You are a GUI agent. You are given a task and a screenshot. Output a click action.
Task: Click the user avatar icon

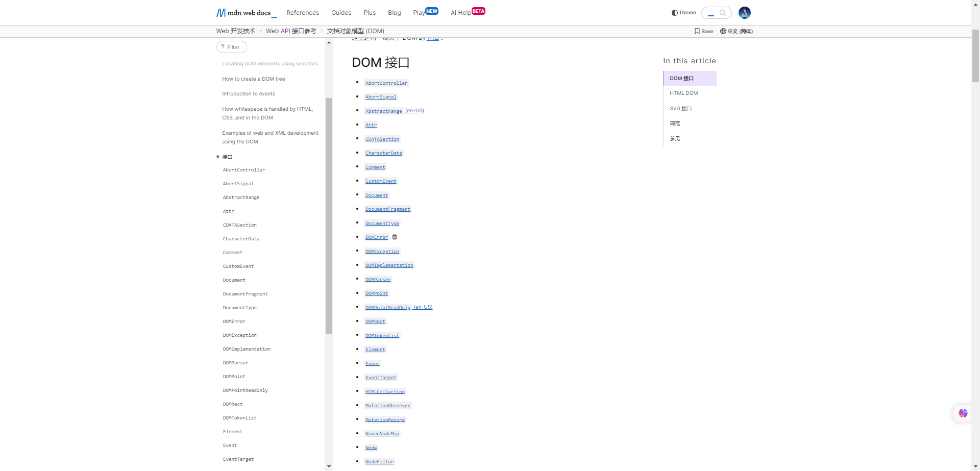pyautogui.click(x=744, y=13)
